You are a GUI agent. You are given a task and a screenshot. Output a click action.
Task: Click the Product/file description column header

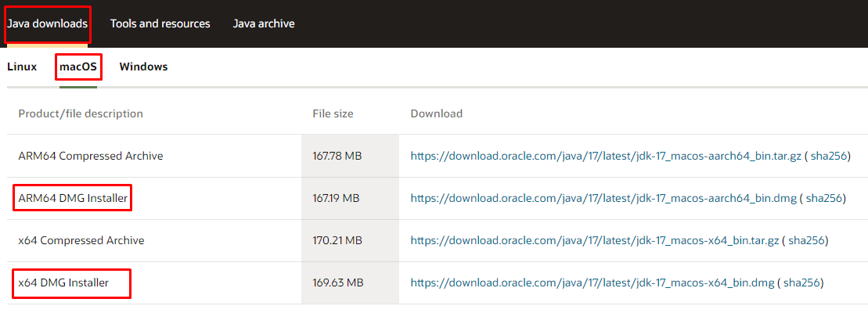click(x=81, y=113)
